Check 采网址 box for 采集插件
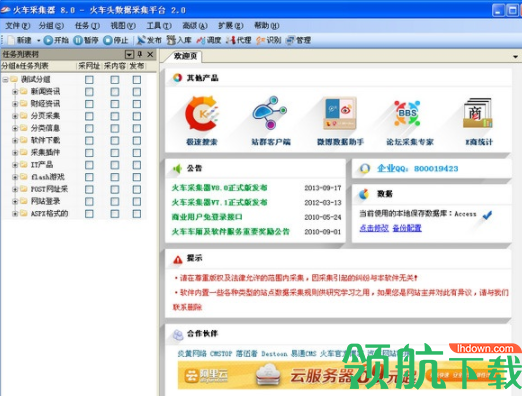The width and height of the screenshot is (522, 396). point(89,153)
